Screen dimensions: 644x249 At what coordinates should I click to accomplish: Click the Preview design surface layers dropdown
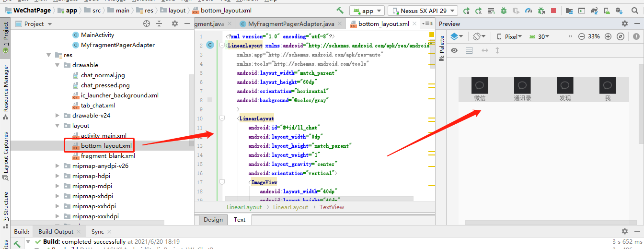pyautogui.click(x=457, y=36)
